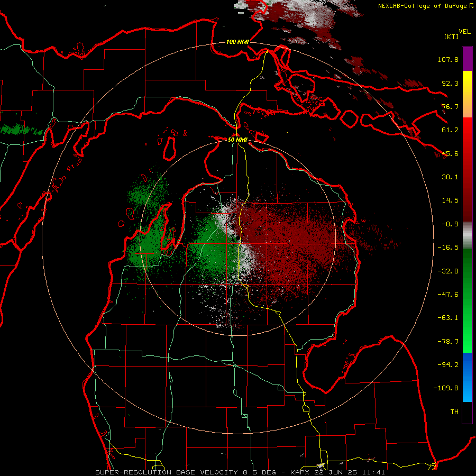Click the -47.6 legend value
This screenshot has width=476, height=476.
click(x=448, y=295)
